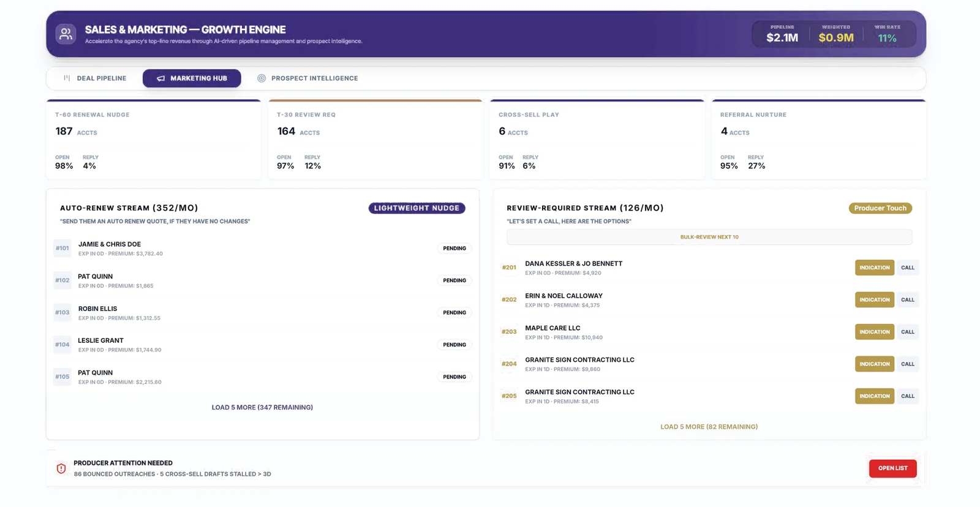Viewport: 980px width, 507px height.
Task: Click the shield alert icon in attention bar
Action: [x=61, y=468]
